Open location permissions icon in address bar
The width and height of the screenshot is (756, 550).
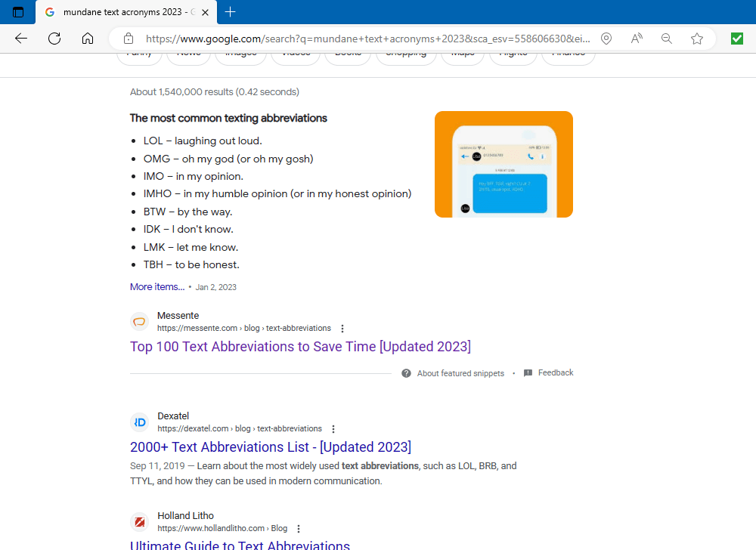coord(606,39)
